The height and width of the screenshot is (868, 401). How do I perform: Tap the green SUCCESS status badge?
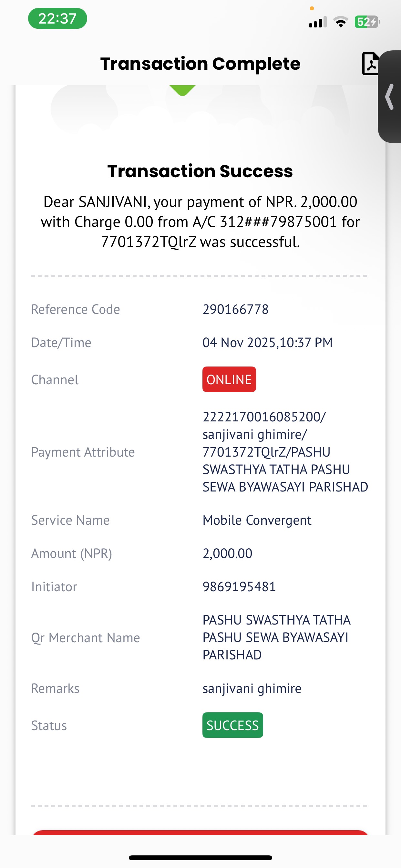232,725
